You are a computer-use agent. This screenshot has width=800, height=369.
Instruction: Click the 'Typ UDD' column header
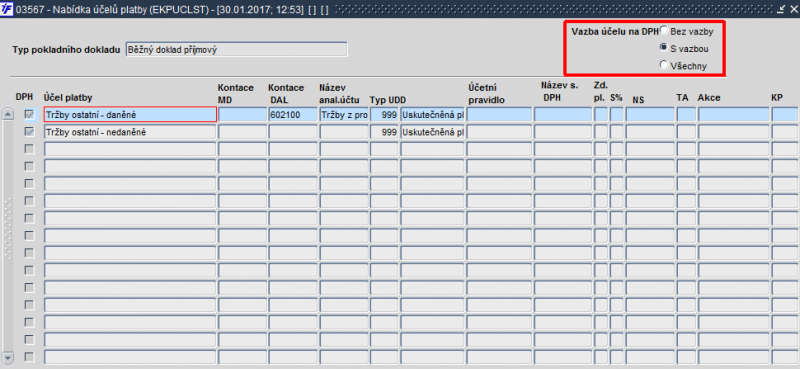(x=388, y=100)
